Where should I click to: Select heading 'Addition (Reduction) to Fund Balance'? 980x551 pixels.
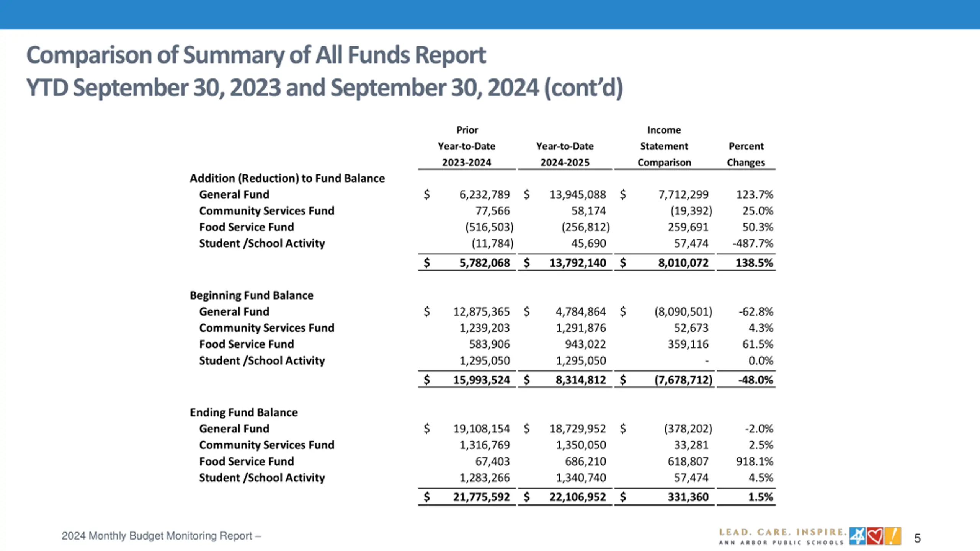[287, 178]
